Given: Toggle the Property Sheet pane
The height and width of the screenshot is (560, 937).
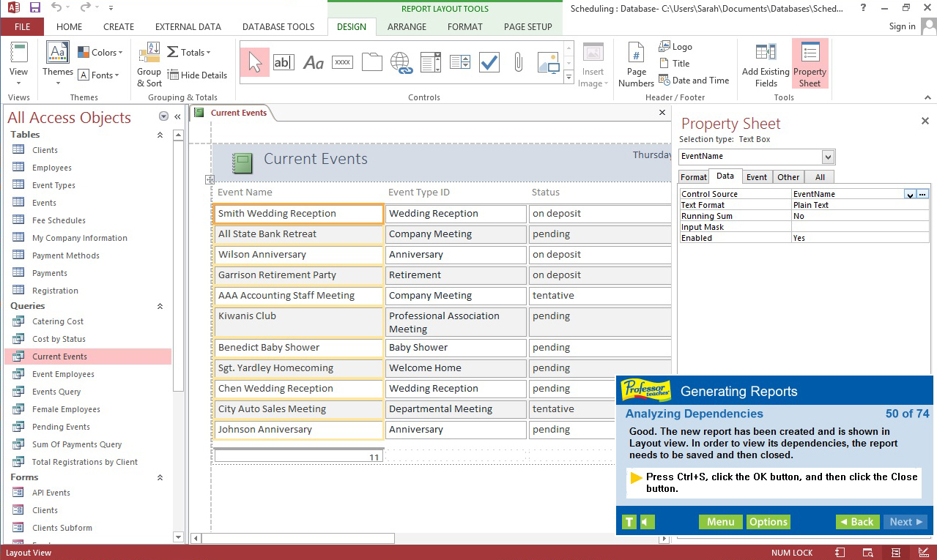Looking at the screenshot, I should tap(810, 64).
